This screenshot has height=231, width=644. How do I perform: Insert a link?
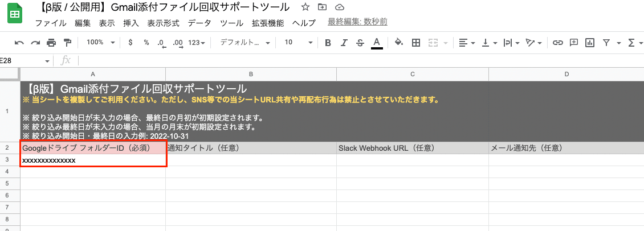[x=557, y=42]
